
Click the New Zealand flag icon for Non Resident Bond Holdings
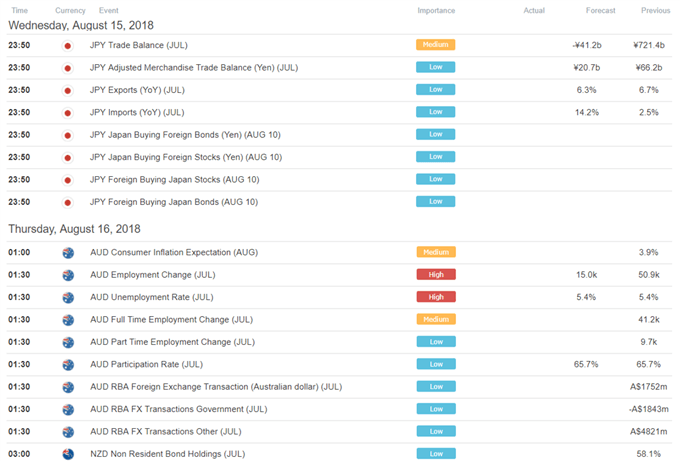coord(68,454)
